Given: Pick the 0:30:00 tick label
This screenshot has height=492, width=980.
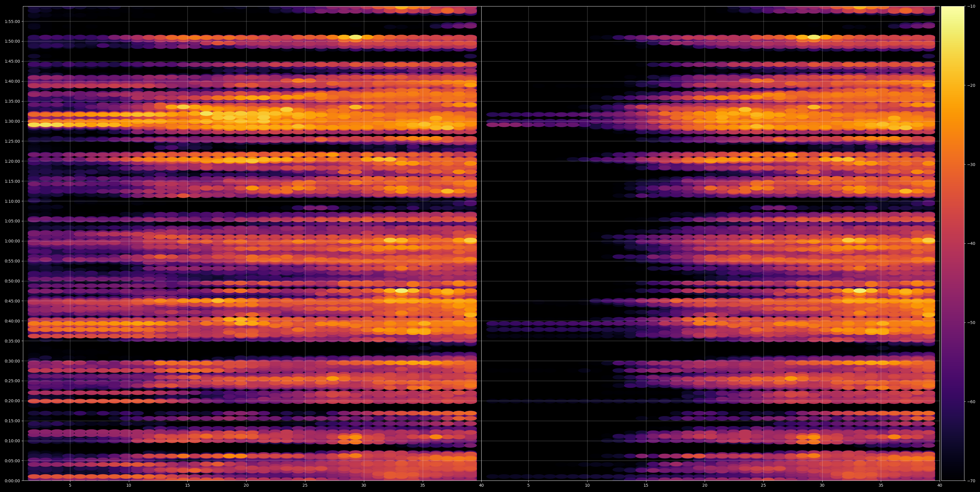Looking at the screenshot, I should pyautogui.click(x=12, y=361).
